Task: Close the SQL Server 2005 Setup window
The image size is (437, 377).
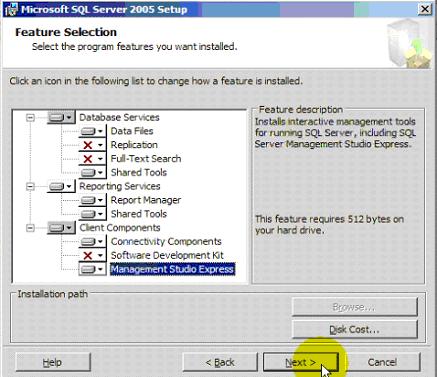Action: [x=425, y=9]
